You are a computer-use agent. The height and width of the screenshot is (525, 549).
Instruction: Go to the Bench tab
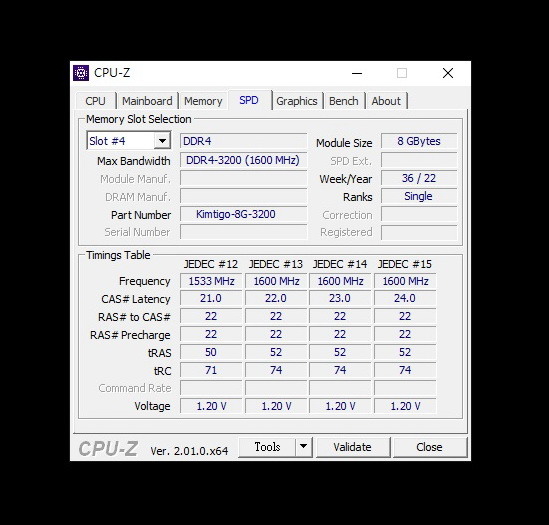pos(343,101)
